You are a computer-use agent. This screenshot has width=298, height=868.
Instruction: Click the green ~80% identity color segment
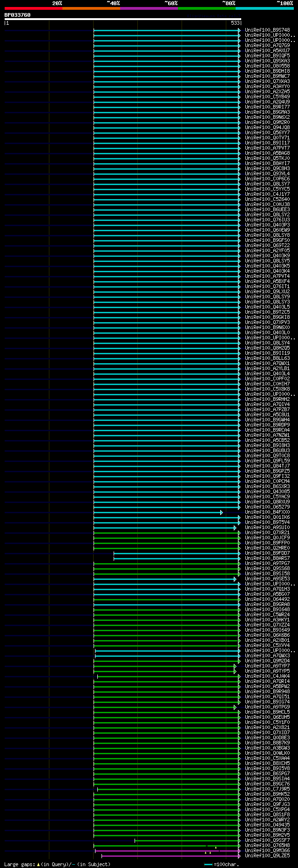coord(207,8)
